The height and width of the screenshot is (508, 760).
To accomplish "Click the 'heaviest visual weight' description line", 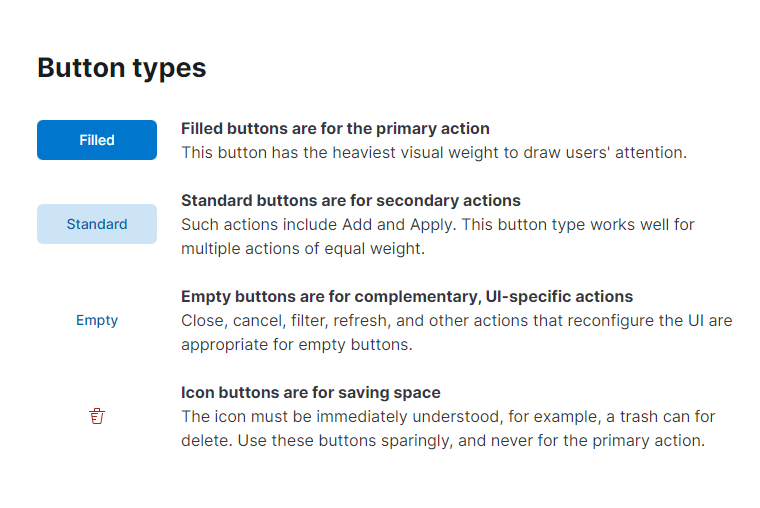I will click(434, 153).
